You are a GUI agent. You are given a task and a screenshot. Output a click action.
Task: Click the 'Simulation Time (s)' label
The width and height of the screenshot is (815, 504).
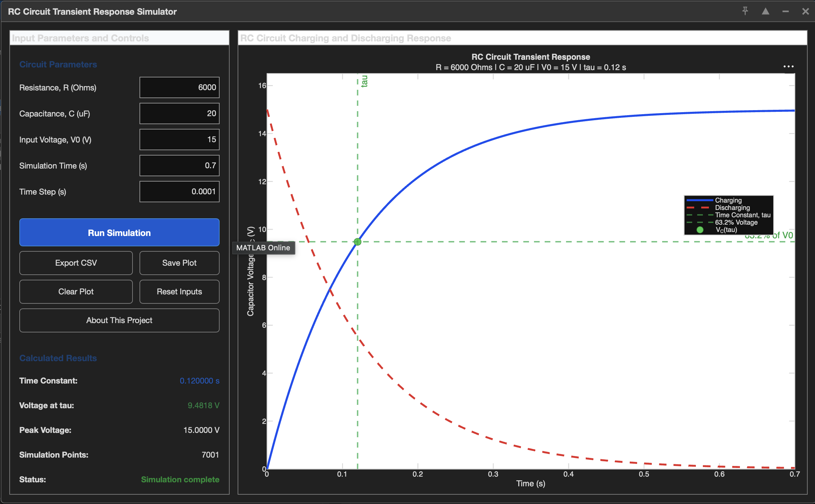coord(53,166)
